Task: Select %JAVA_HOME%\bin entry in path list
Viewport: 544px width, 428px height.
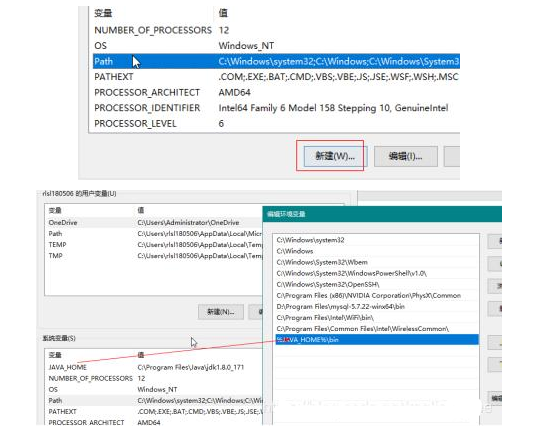Action: click(x=377, y=340)
